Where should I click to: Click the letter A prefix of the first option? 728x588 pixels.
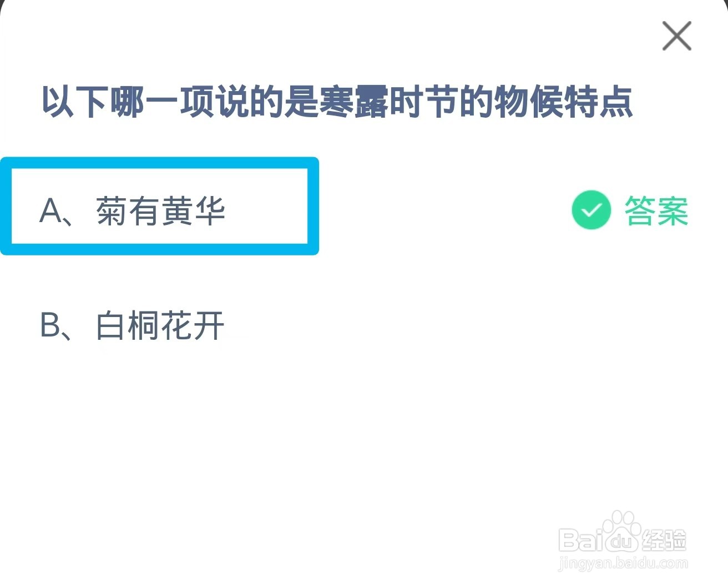point(51,212)
